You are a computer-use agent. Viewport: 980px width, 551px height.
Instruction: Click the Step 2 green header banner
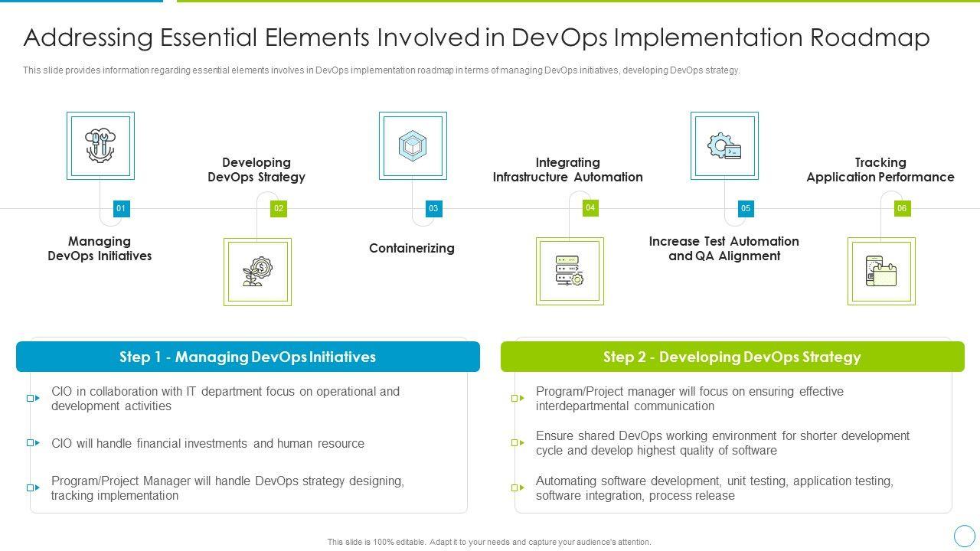(733, 357)
